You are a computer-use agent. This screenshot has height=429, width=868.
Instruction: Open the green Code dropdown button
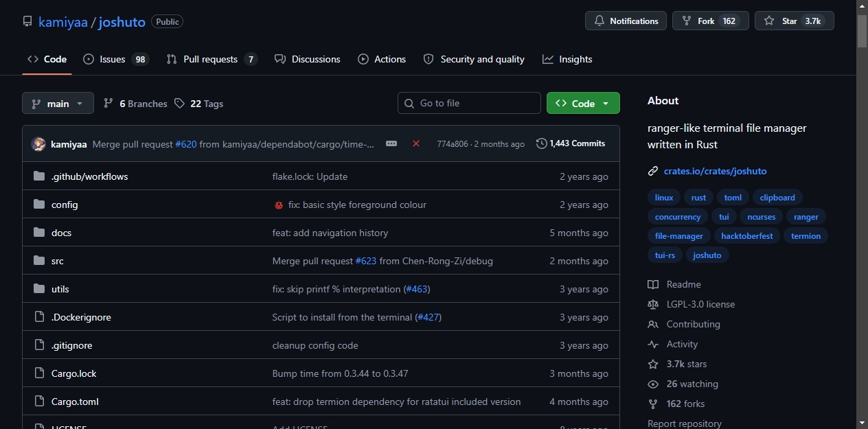583,103
